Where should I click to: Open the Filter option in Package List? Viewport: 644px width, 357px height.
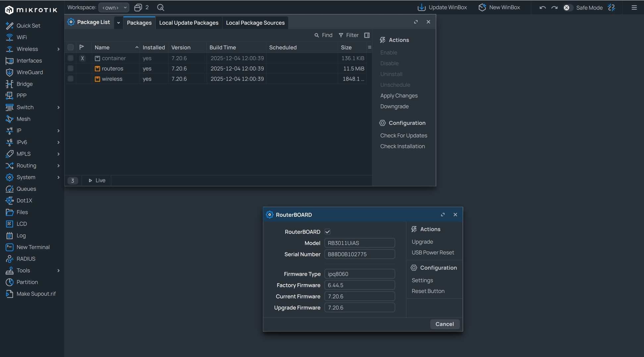pos(349,35)
